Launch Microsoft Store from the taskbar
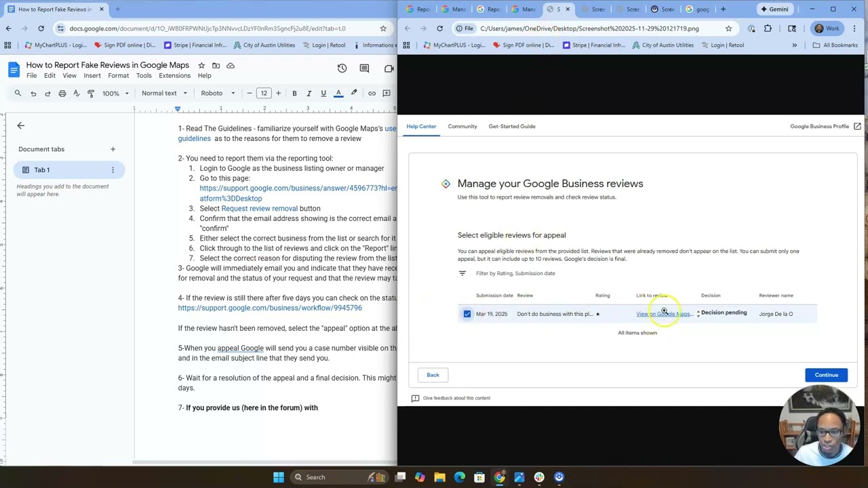The width and height of the screenshot is (868, 488). point(479,477)
